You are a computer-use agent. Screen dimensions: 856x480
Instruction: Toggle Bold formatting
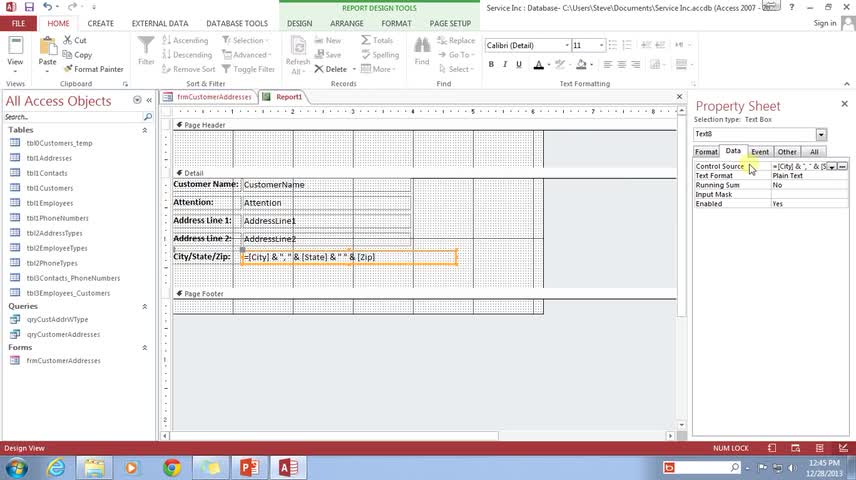(491, 64)
